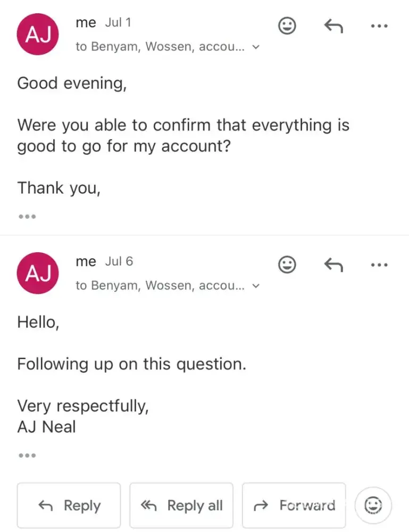The width and height of the screenshot is (409, 532).
Task: Click the Reply button
Action: tap(69, 505)
